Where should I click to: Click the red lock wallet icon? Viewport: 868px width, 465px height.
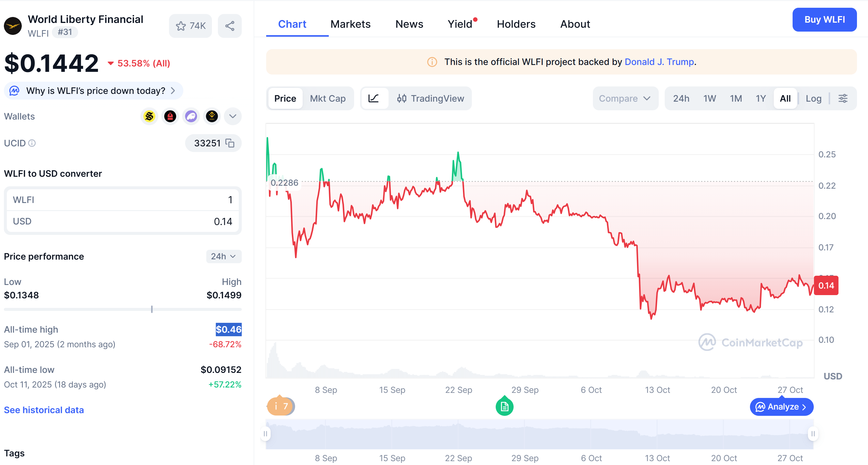click(170, 116)
